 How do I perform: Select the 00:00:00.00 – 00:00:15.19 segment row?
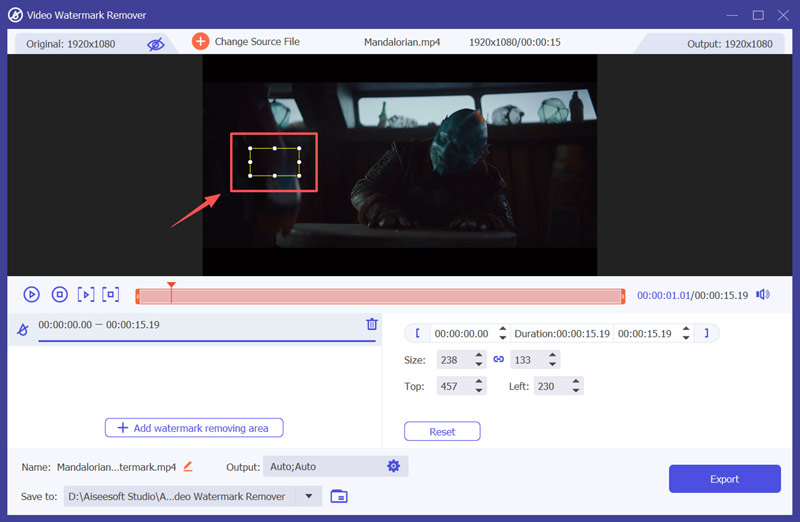(195, 330)
